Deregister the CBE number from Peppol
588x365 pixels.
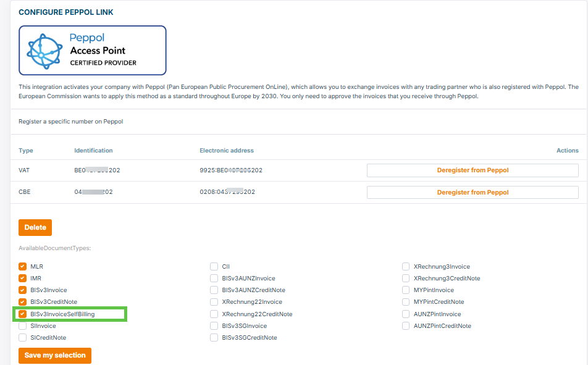(x=472, y=193)
